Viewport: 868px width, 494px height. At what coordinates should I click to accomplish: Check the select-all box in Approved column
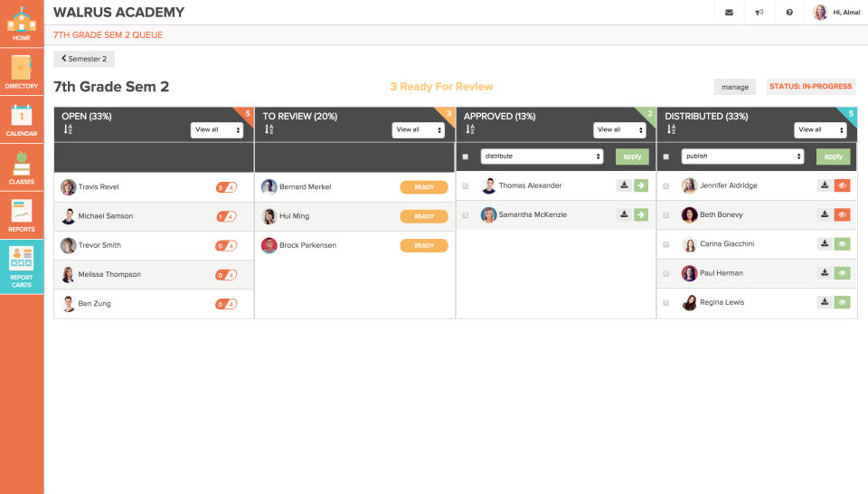465,157
